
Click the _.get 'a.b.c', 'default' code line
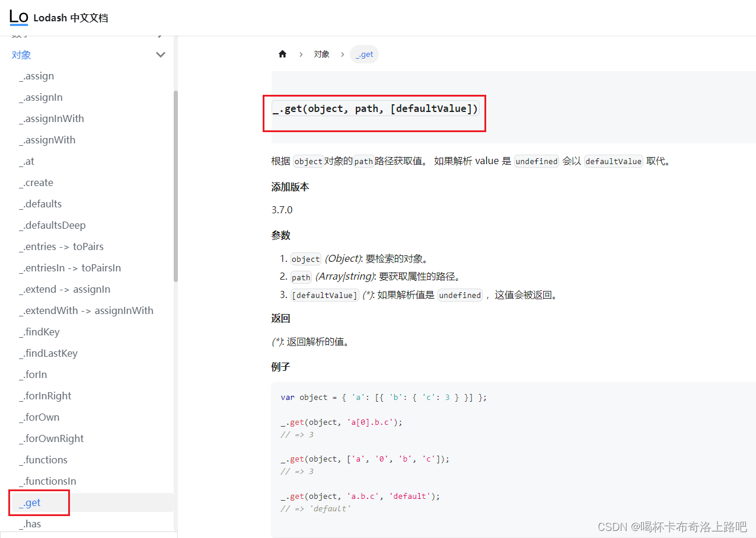pos(361,496)
